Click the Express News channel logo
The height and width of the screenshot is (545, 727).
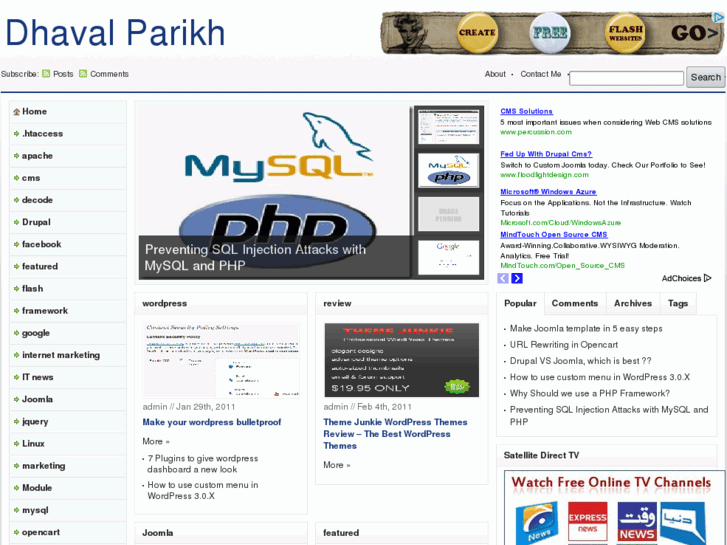[587, 522]
